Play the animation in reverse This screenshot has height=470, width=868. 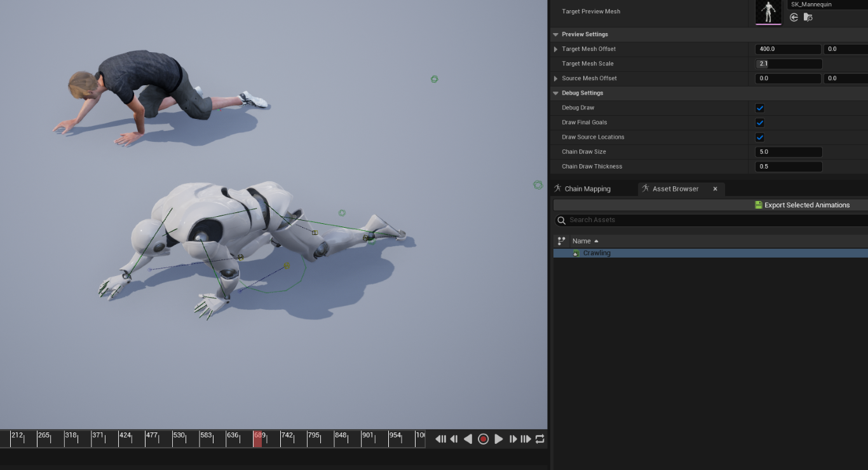(468, 439)
